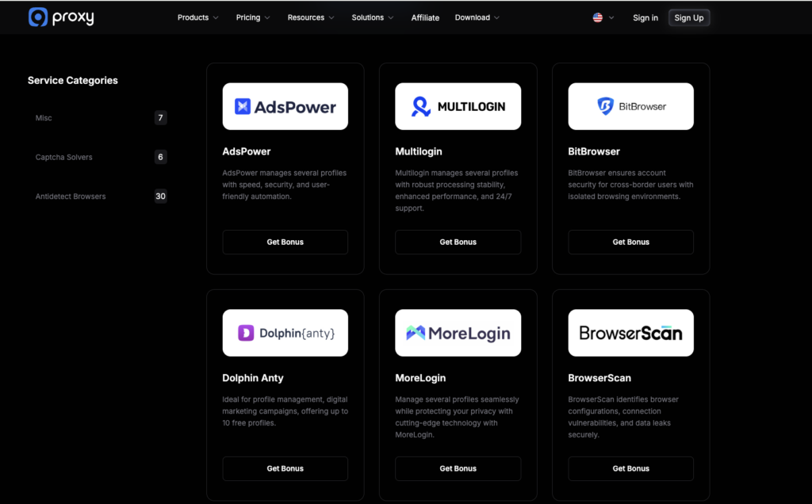Get Bonus for BrowserScan
The height and width of the screenshot is (504, 812).
coord(630,469)
